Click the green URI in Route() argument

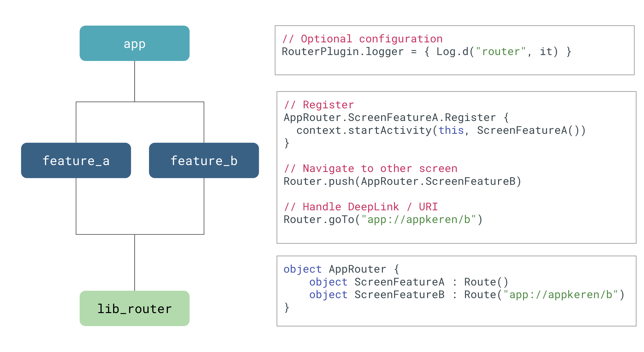coord(560,295)
